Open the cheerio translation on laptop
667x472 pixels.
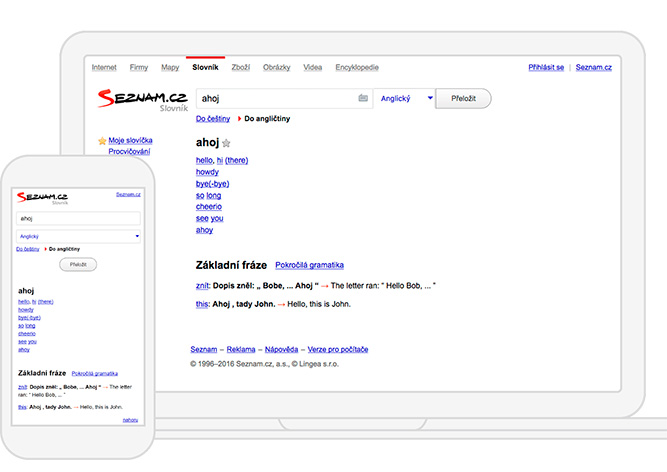coord(209,207)
